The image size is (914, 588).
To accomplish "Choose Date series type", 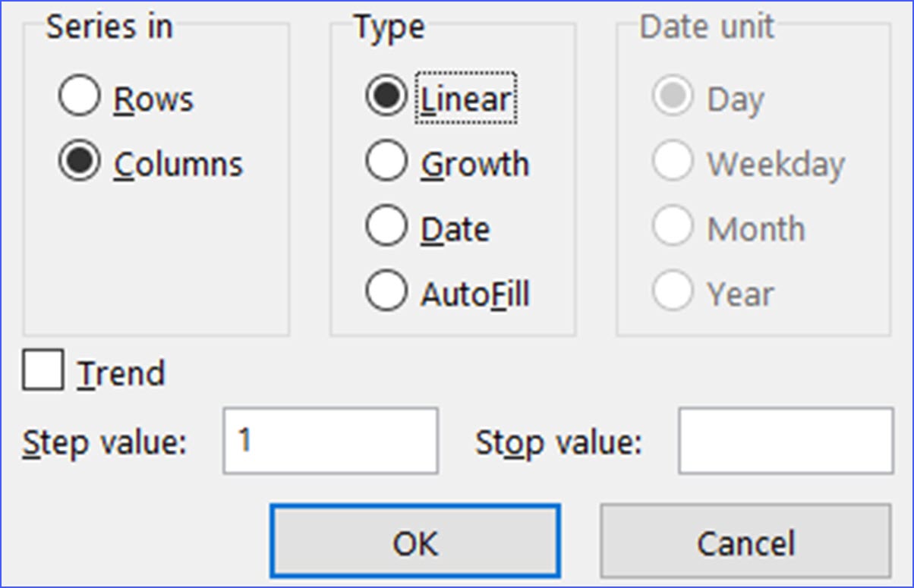I will (386, 225).
